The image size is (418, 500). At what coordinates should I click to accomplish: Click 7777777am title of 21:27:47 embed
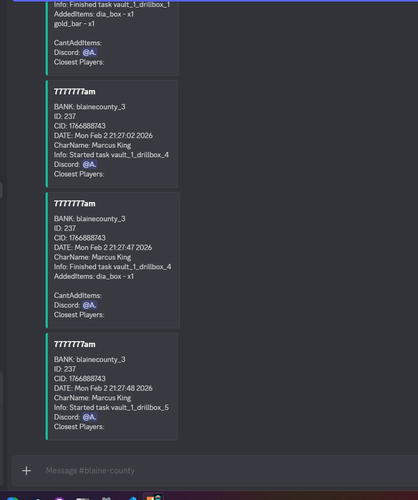[75, 204]
